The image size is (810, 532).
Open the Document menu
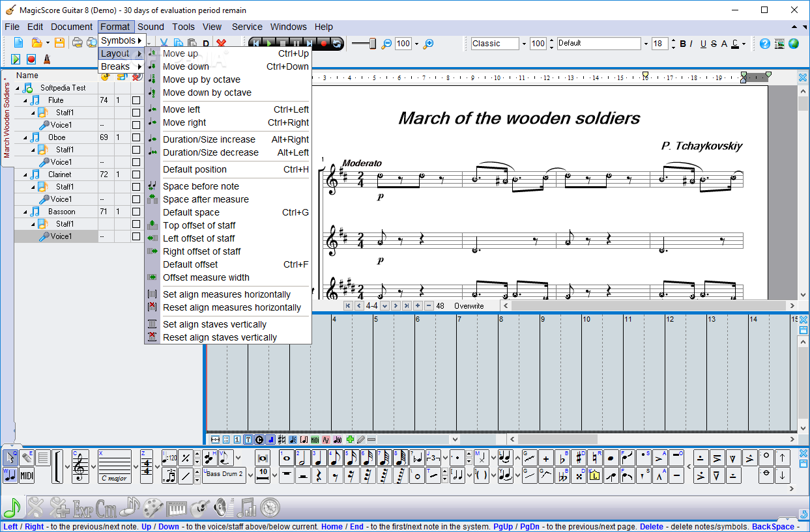tap(72, 27)
